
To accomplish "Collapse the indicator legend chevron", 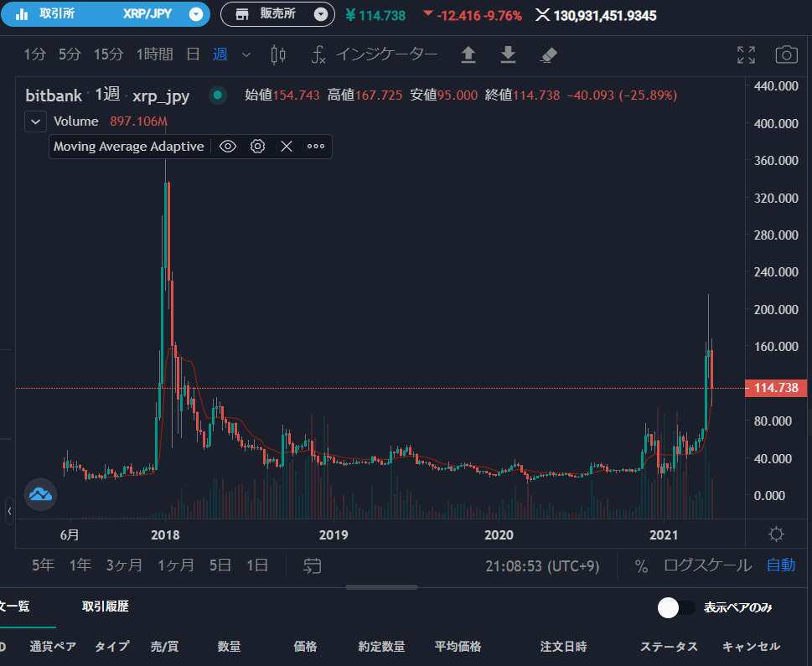I will 36,121.
